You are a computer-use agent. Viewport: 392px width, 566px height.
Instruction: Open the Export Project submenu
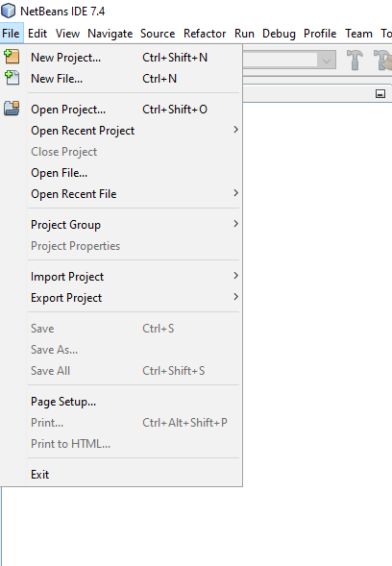click(135, 298)
